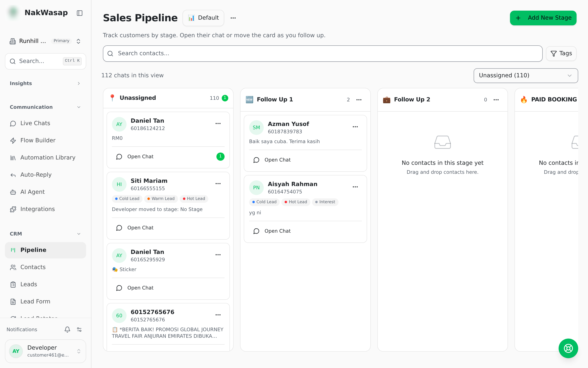
Task: Open card menu for Daniel Tan 60186124212
Action: (218, 124)
